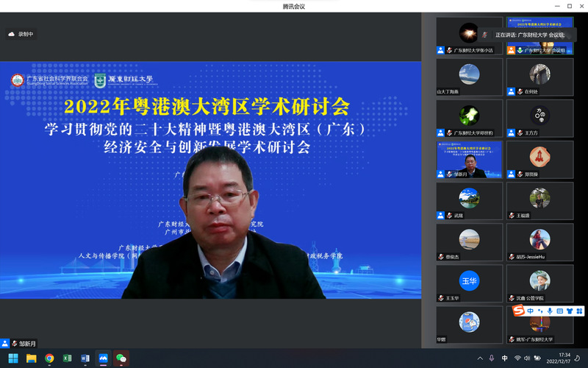This screenshot has height=368, width=588.
Task: Open Sogou toolbox grid menu
Action: click(x=578, y=311)
